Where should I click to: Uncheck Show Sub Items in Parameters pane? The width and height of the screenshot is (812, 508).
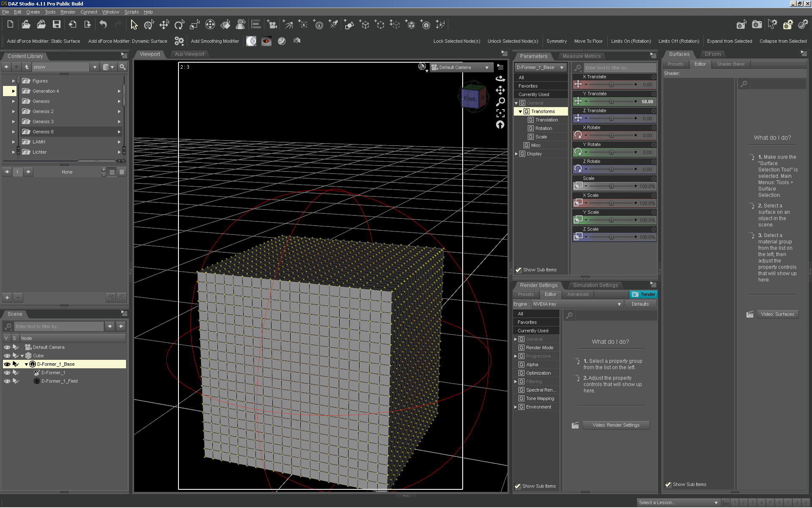[x=518, y=270]
